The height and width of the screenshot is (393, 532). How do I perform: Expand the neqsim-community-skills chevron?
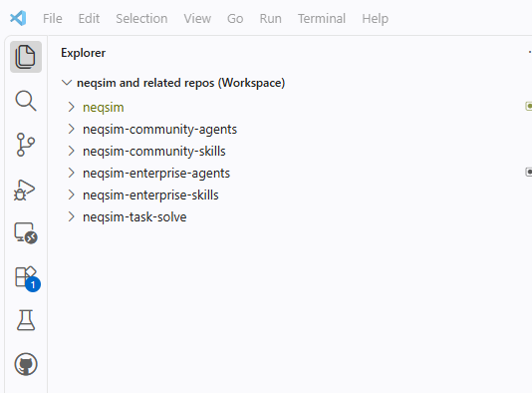click(x=71, y=151)
